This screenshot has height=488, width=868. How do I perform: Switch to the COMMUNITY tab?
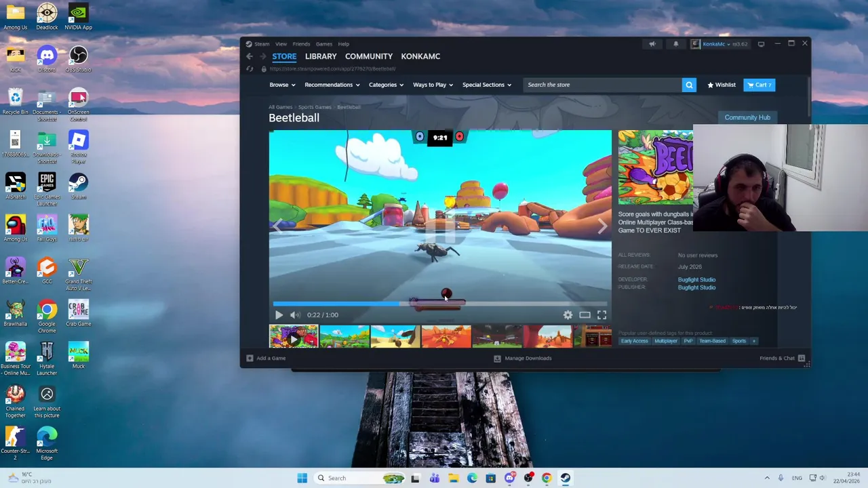click(x=369, y=56)
